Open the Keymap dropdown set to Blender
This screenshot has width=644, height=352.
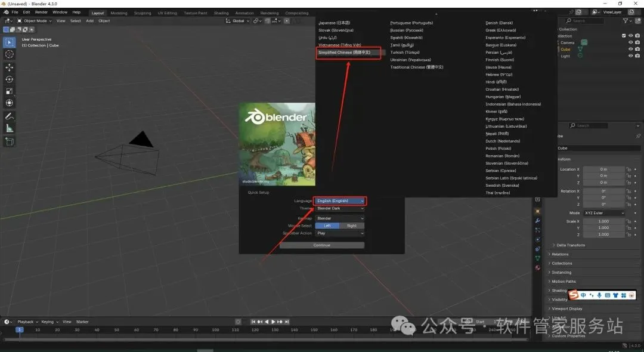tap(340, 218)
